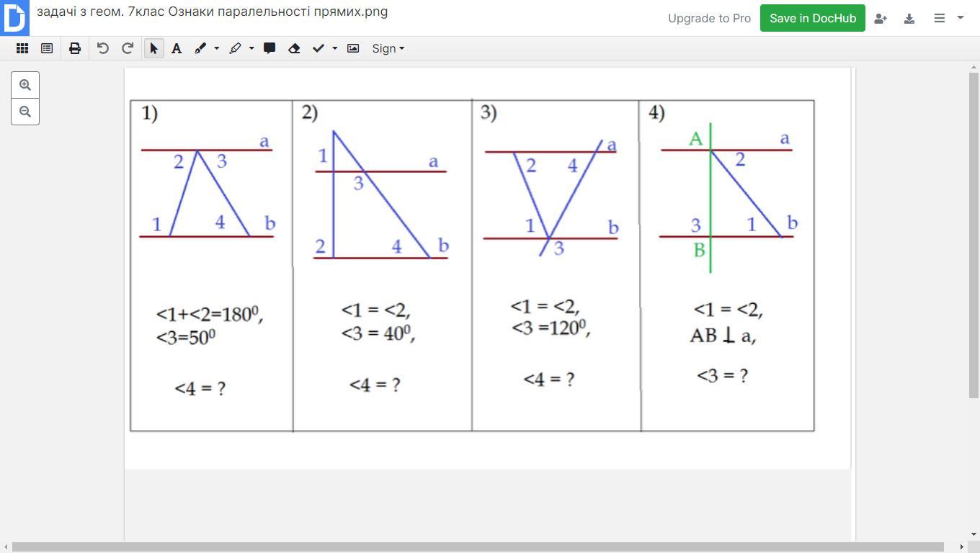Expand the checkmark stamp options arrow

pos(334,48)
